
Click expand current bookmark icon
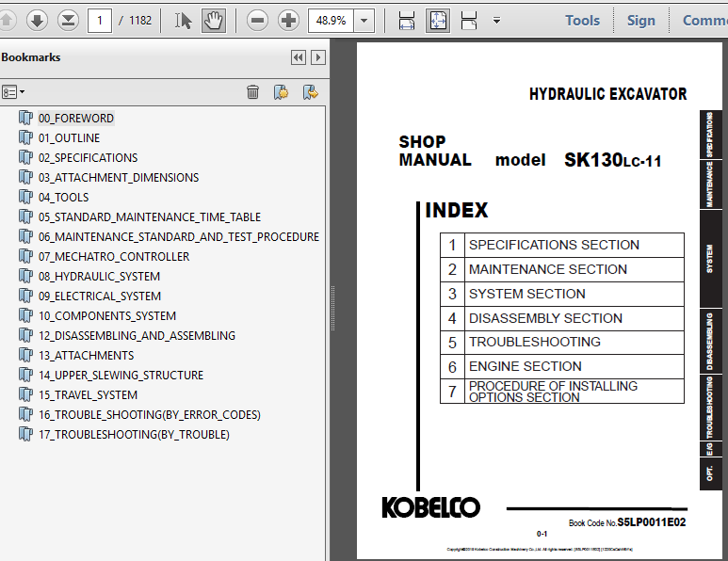pos(310,92)
